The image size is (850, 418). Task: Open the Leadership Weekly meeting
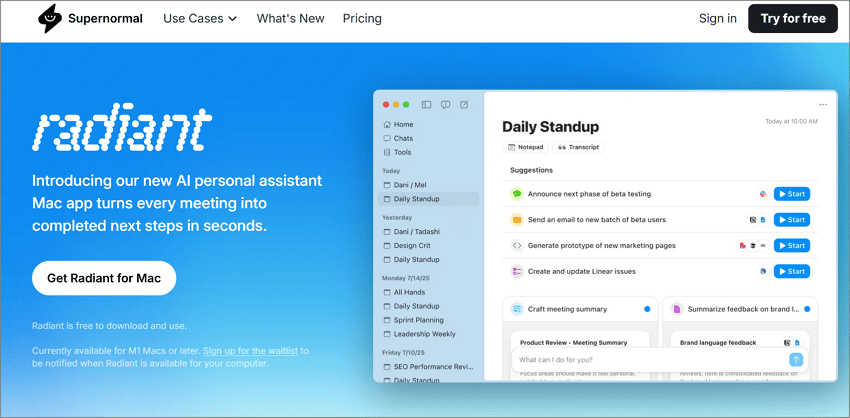pyautogui.click(x=428, y=334)
